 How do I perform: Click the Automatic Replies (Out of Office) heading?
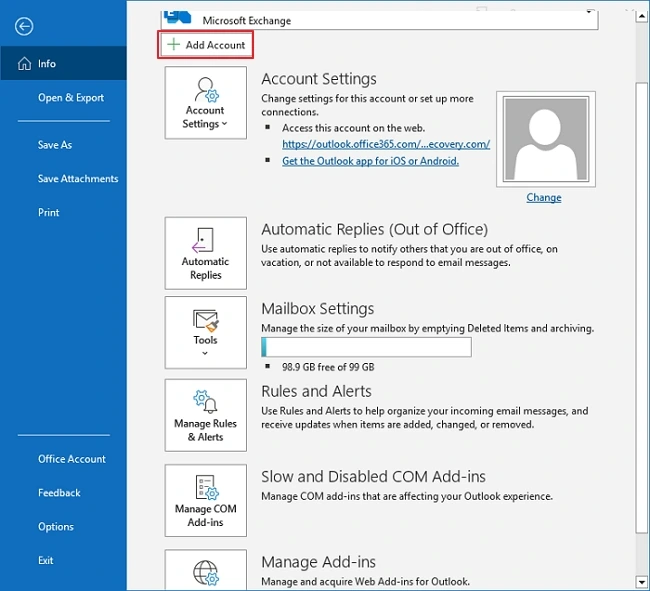(374, 229)
